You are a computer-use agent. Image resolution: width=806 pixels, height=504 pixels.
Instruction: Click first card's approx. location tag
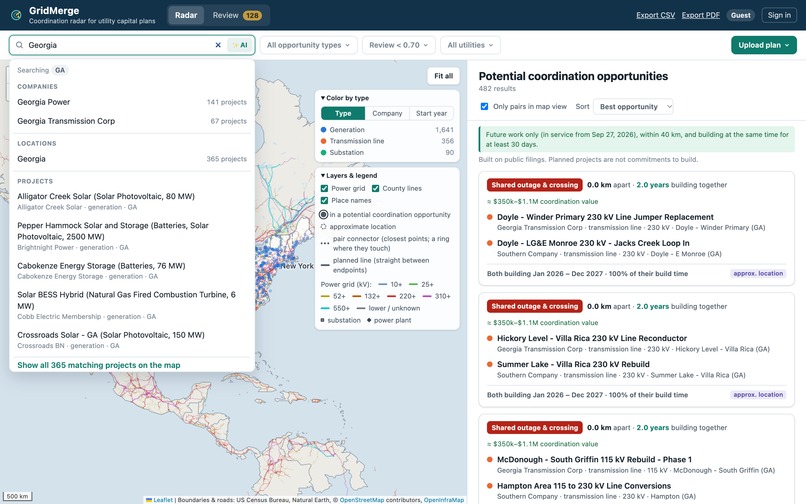pyautogui.click(x=758, y=274)
